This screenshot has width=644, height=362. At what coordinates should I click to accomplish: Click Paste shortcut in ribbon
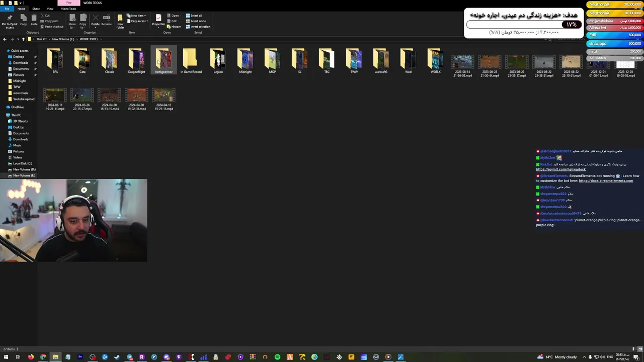click(x=52, y=27)
